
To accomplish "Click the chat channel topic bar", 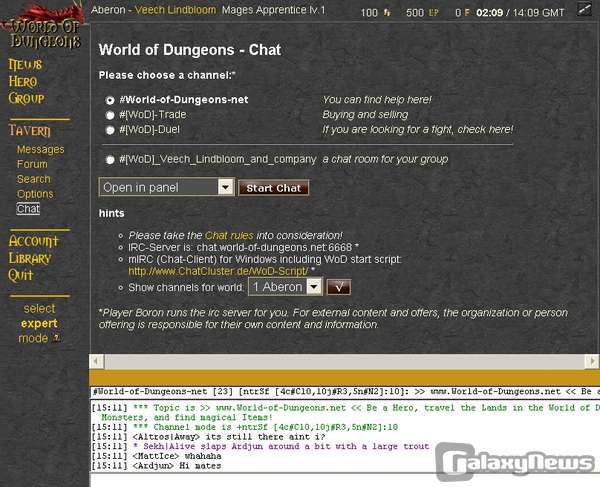I will click(x=345, y=392).
